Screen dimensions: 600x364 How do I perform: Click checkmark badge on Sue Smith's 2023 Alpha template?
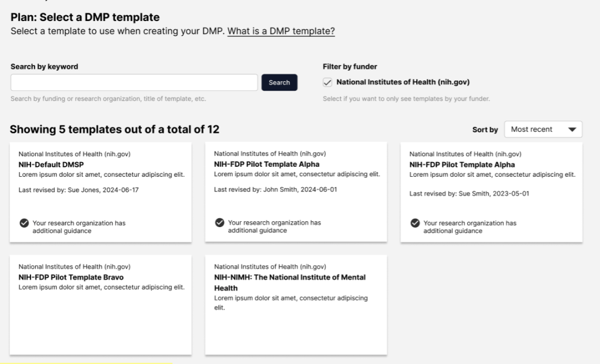tap(415, 222)
